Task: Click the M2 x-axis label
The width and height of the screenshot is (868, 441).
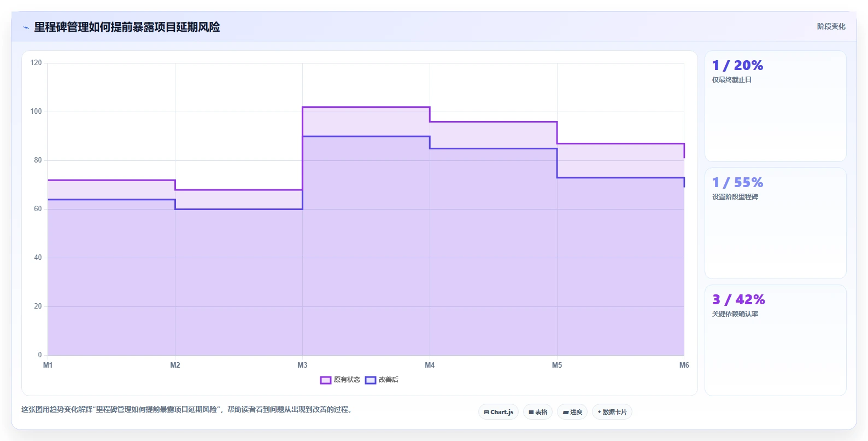Action: point(175,365)
